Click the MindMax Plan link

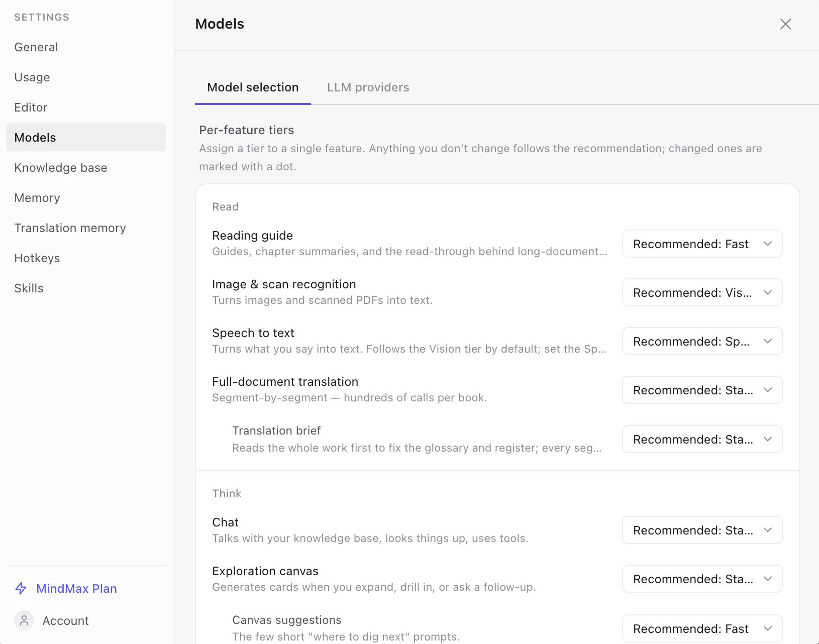(x=76, y=588)
